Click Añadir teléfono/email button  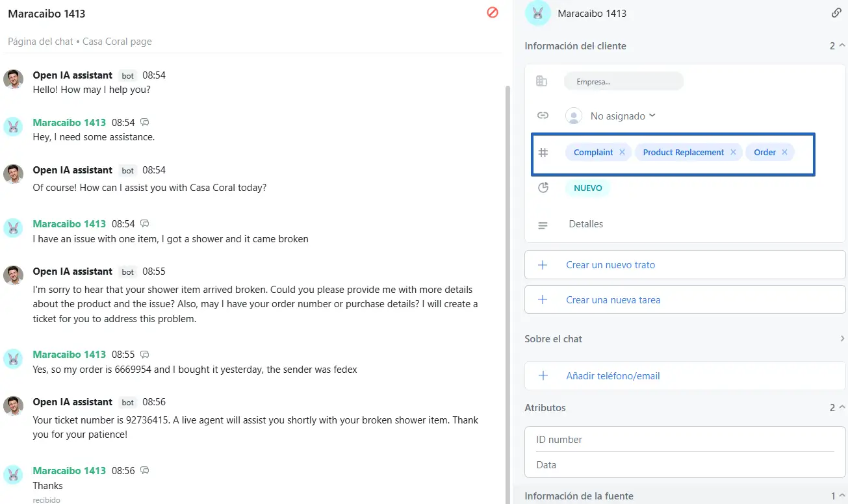click(x=685, y=375)
